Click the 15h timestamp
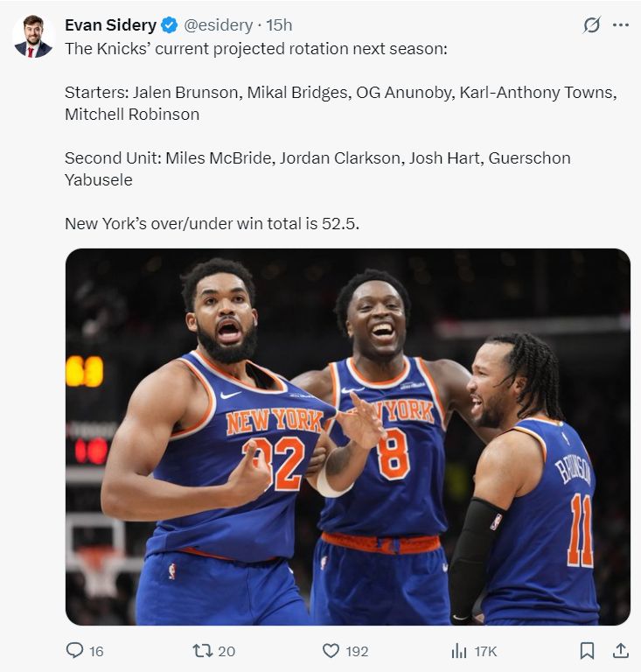The image size is (641, 672). [279, 25]
